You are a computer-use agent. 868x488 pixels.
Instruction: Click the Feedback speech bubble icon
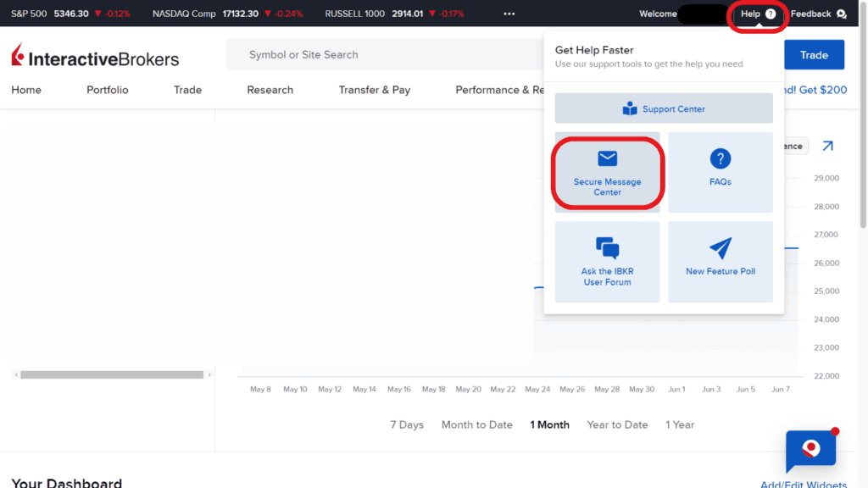pos(840,14)
